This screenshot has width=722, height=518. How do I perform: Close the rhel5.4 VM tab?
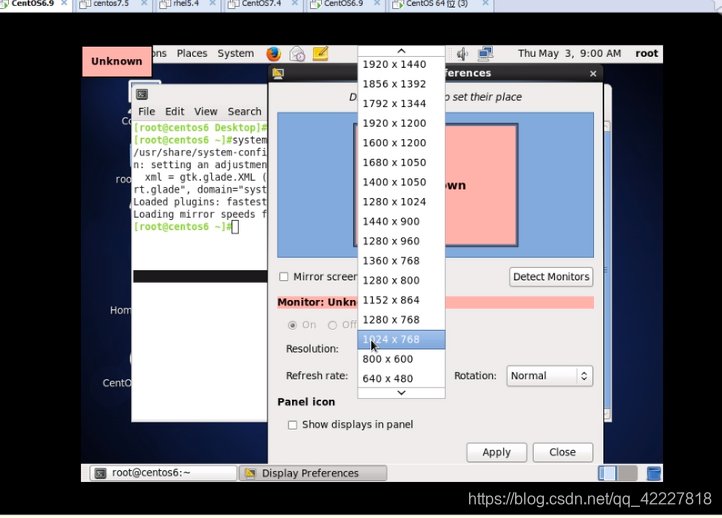[212, 3]
